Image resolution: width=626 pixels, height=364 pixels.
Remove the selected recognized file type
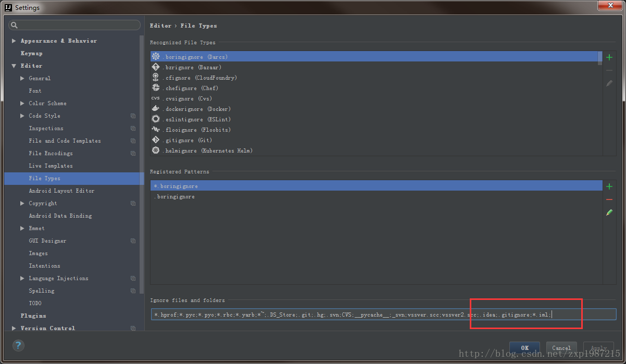click(x=609, y=70)
